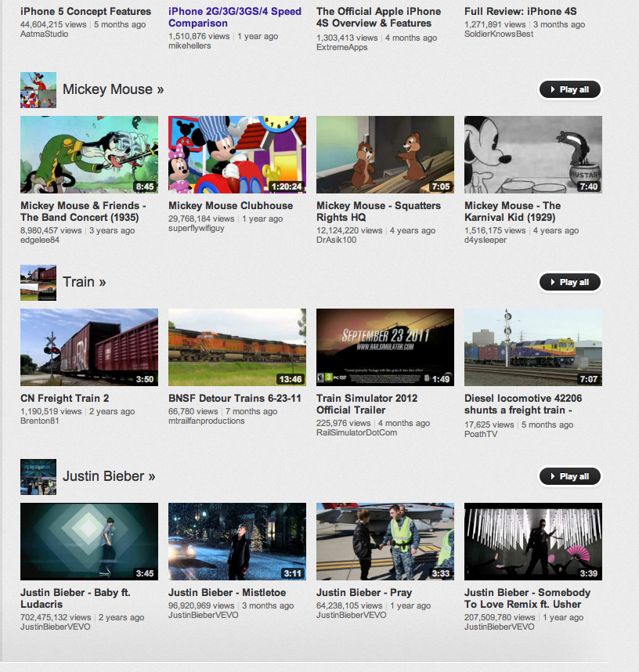This screenshot has height=672, width=639.
Task: Open the Mickey Mouse channel icon
Action: click(x=38, y=89)
